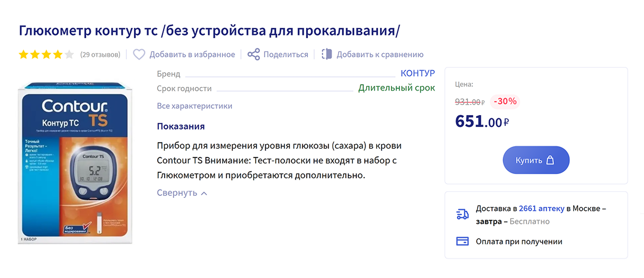
Task: Click the star rating
Action: pos(46,54)
